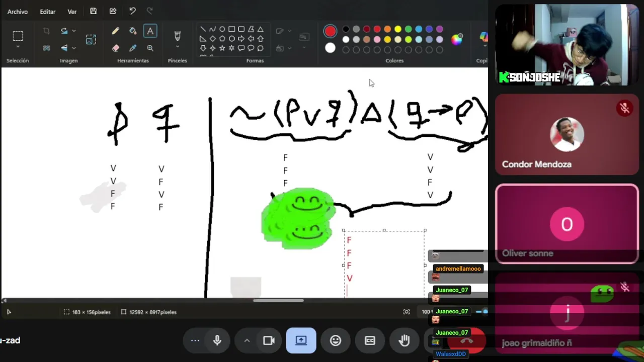Click the share icon in Paint title bar
Image resolution: width=644 pixels, height=362 pixels.
point(113,11)
